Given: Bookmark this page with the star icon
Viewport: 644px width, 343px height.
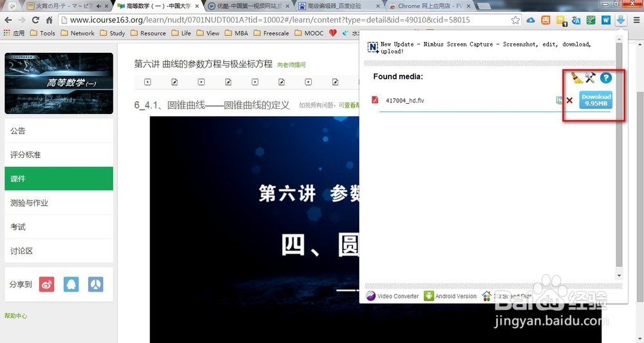Looking at the screenshot, I should 515,20.
